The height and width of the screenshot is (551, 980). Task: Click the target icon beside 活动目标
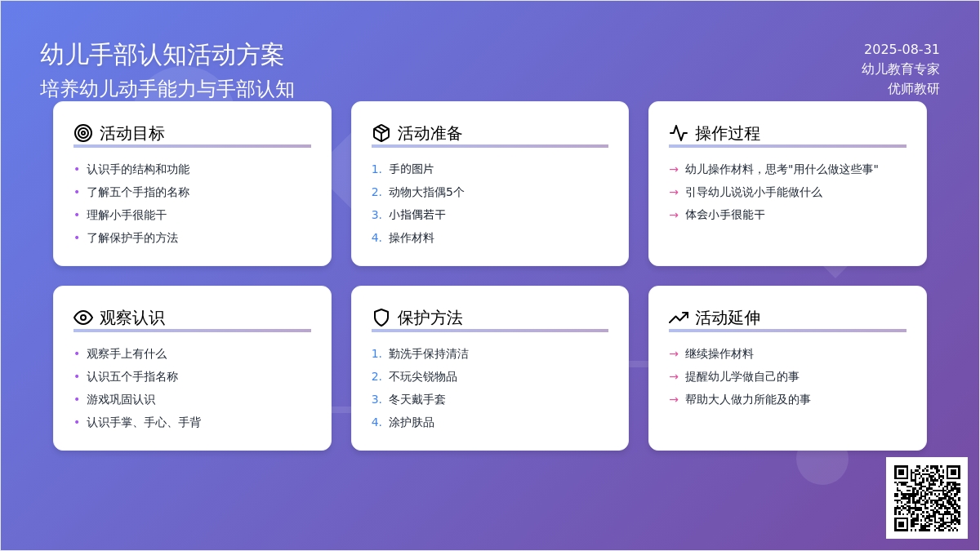(83, 133)
